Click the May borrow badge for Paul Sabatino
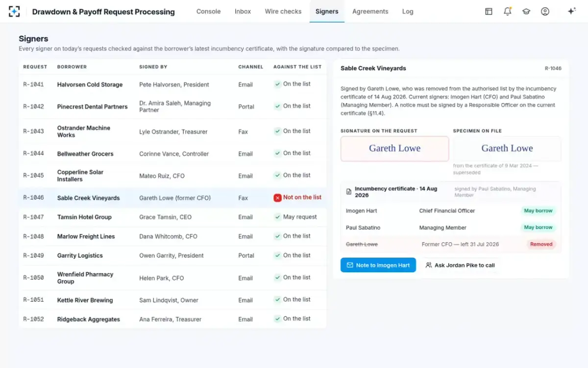Screen dimensions: 588x368 tap(538, 228)
